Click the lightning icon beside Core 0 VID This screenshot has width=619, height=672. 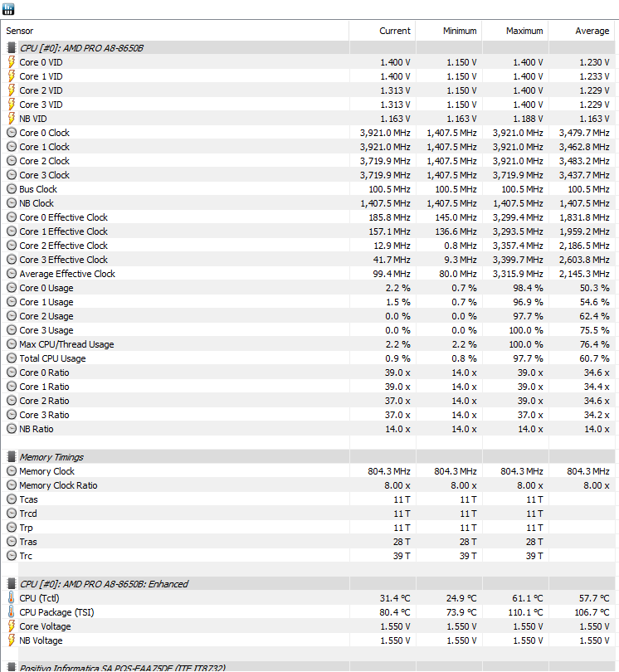12,62
